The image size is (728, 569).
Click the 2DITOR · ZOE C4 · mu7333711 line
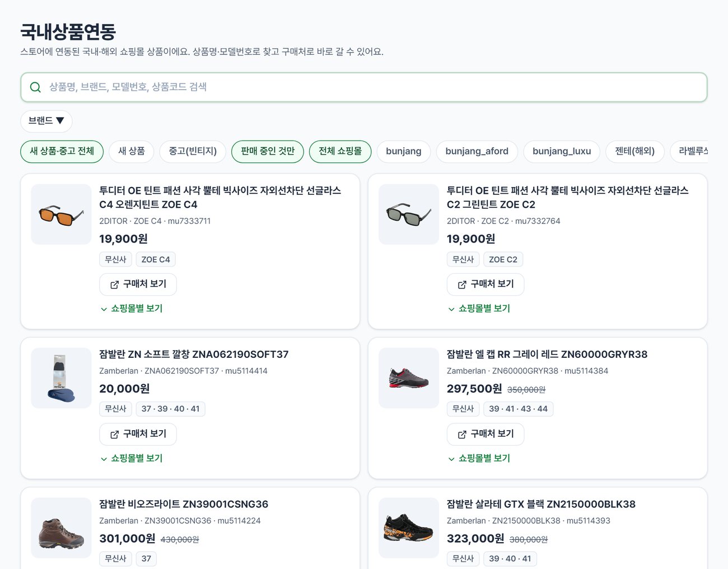pyautogui.click(x=155, y=221)
